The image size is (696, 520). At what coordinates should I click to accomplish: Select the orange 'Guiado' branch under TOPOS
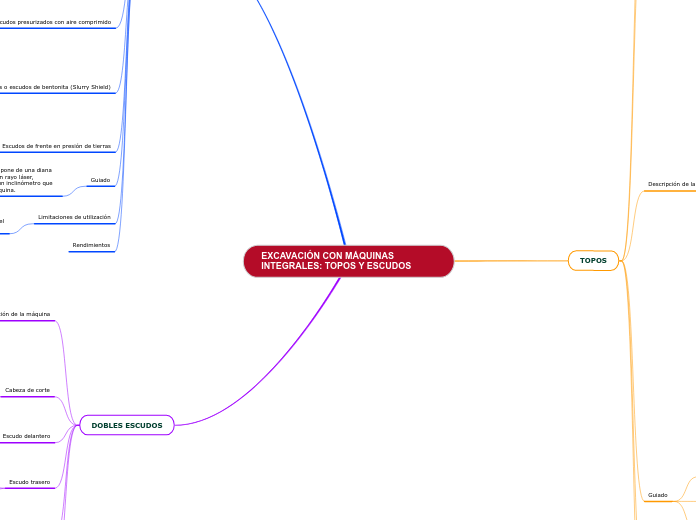tap(657, 495)
